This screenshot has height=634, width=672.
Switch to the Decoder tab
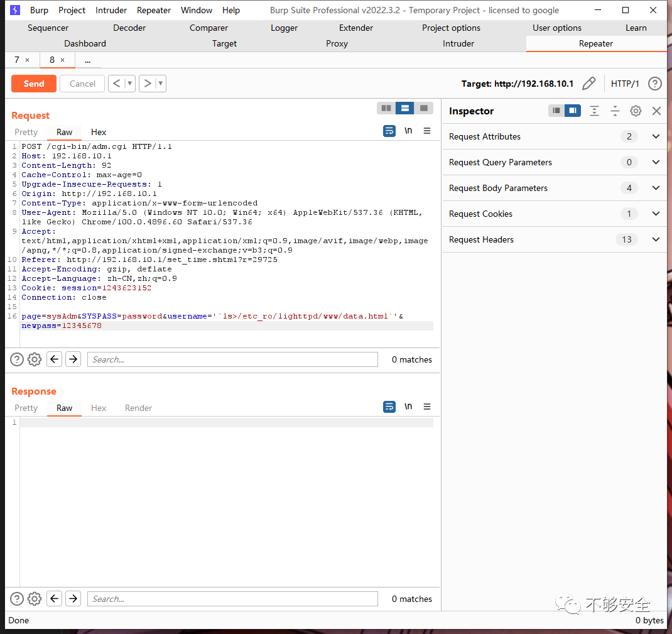[129, 28]
